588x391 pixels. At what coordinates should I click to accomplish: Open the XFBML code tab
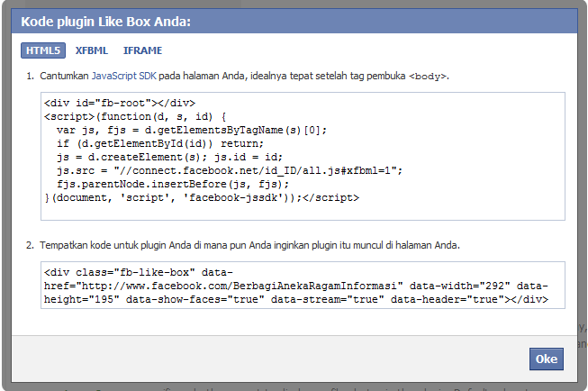coord(93,50)
